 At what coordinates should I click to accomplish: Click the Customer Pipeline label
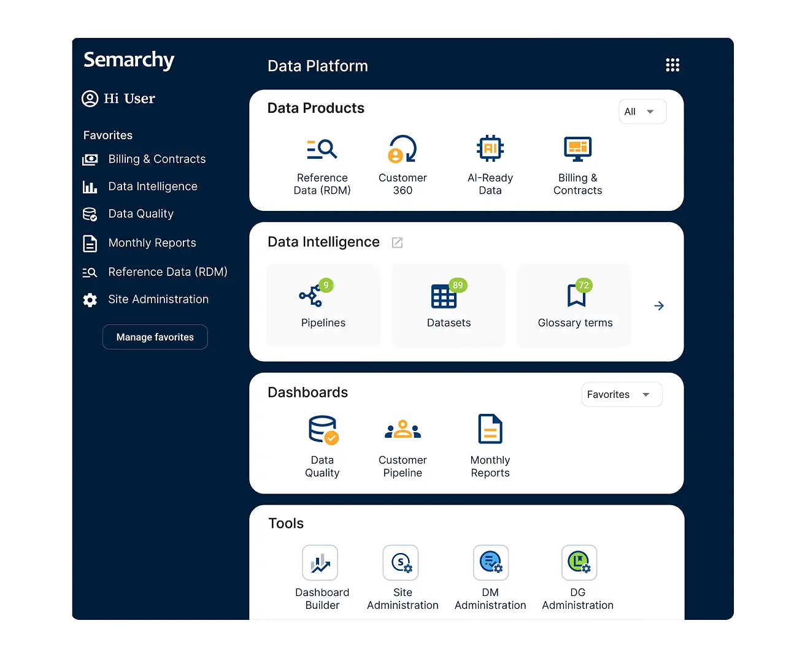pos(402,467)
